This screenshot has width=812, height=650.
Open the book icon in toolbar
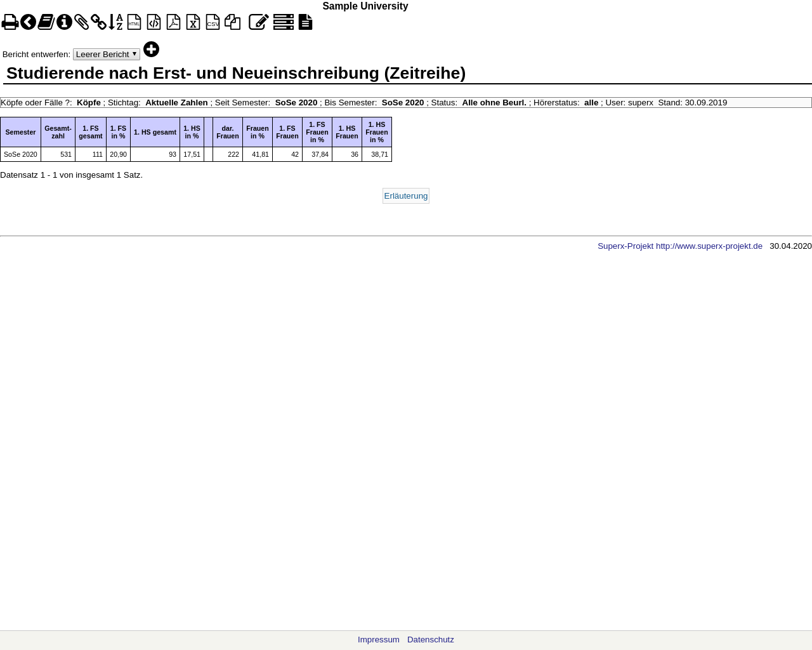46,23
